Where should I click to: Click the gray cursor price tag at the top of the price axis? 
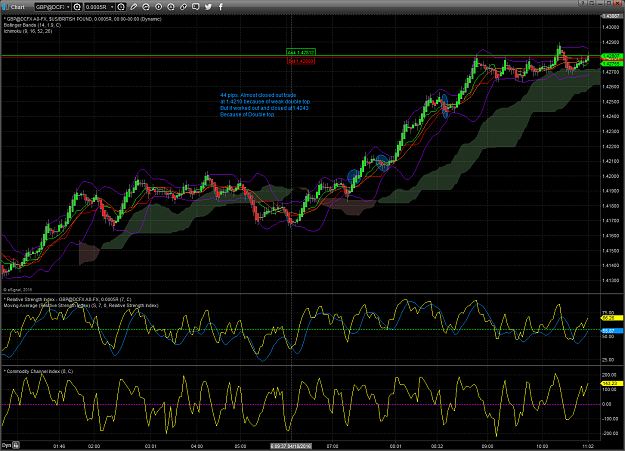point(611,16)
